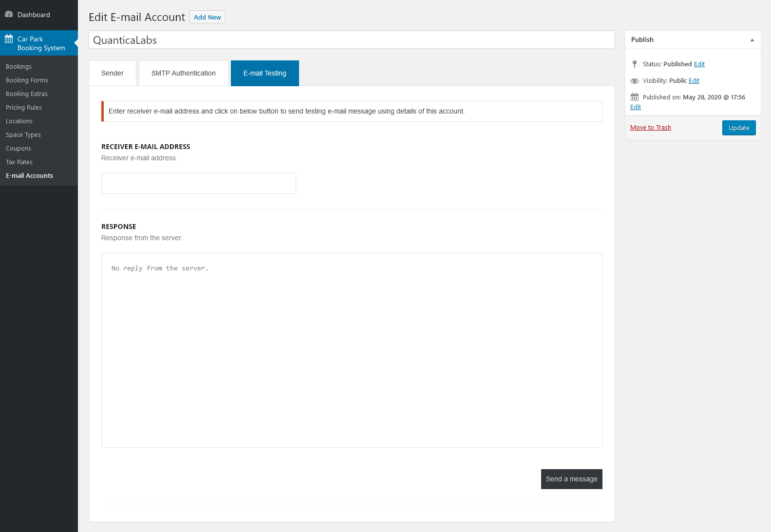This screenshot has height=532, width=771.
Task: Open Bookings in the sidebar menu
Action: [19, 67]
